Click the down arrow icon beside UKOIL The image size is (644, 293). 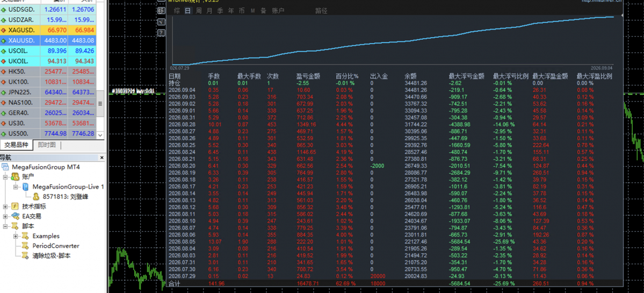click(4, 61)
